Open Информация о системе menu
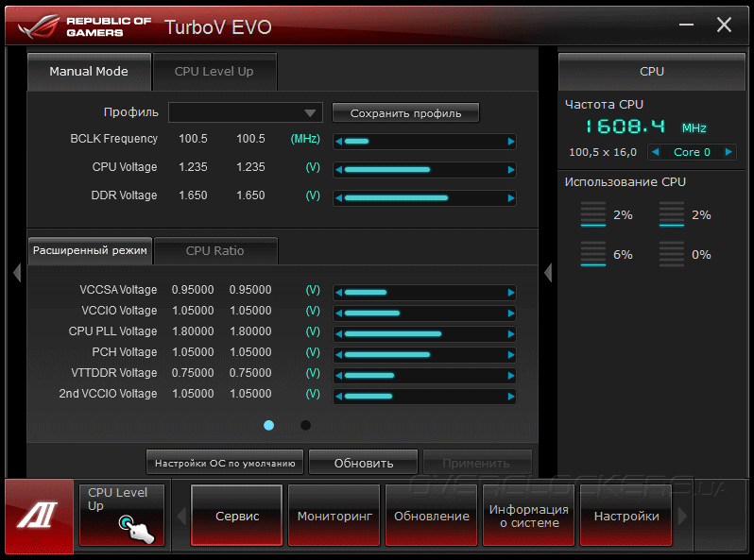The height and width of the screenshot is (560, 754). tap(528, 516)
